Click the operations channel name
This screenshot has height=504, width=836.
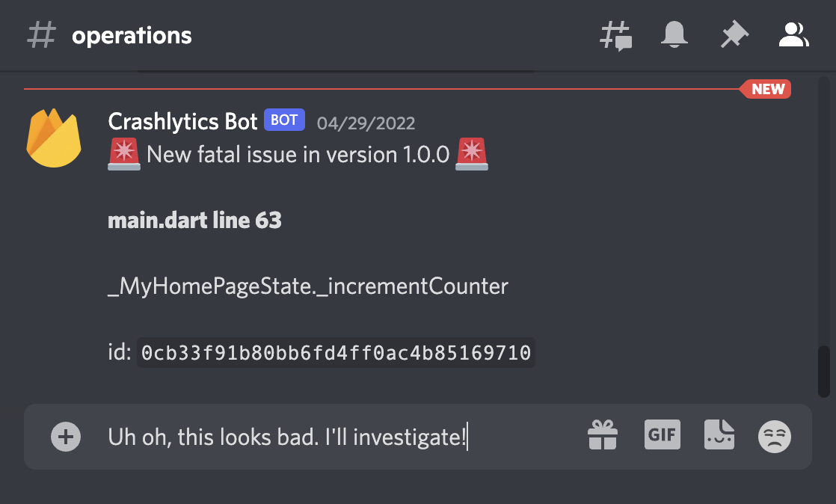132,34
